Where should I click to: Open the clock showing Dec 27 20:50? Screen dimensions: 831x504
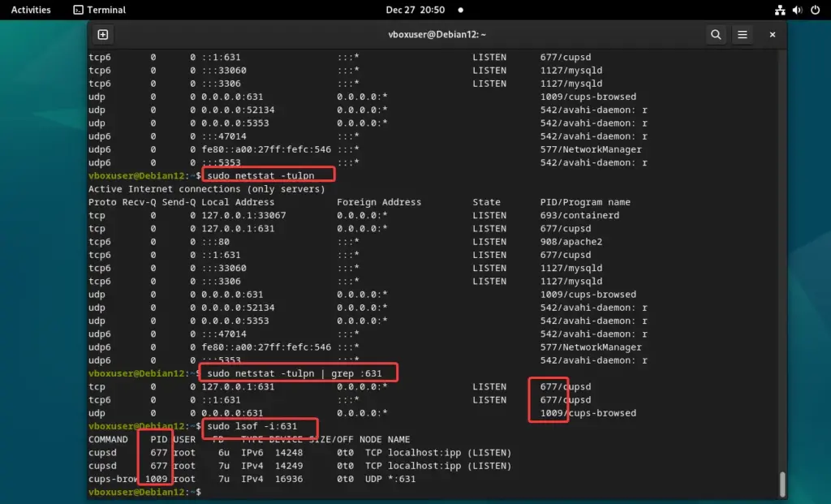[x=415, y=10]
